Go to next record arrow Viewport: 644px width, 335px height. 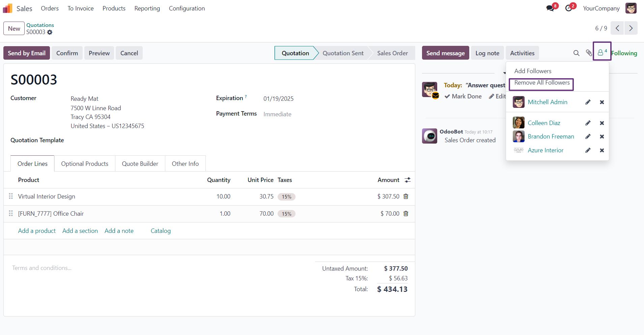631,28
